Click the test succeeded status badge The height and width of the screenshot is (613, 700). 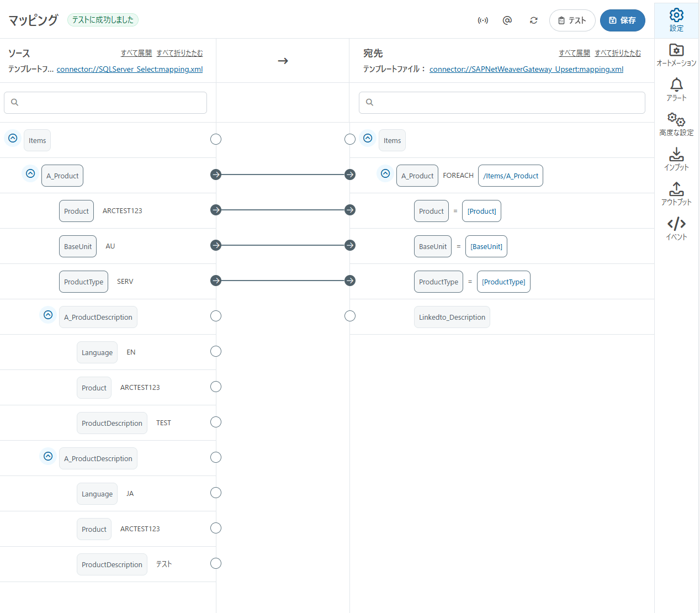103,20
